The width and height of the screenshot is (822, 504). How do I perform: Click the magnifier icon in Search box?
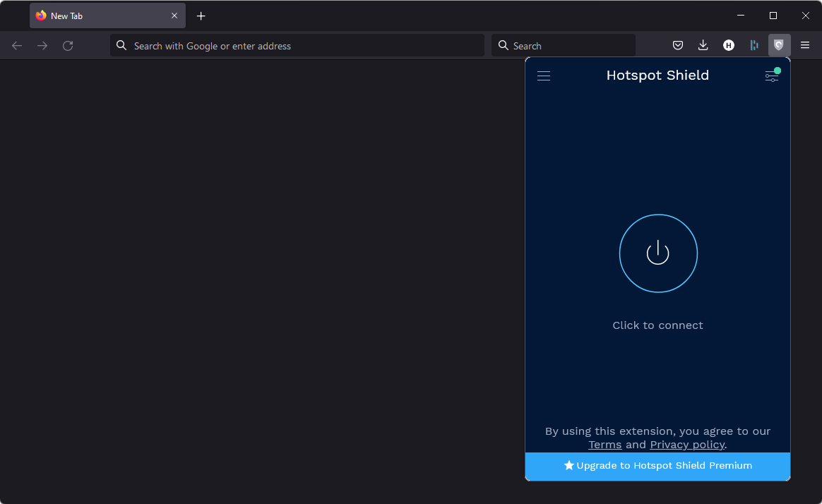pyautogui.click(x=504, y=46)
